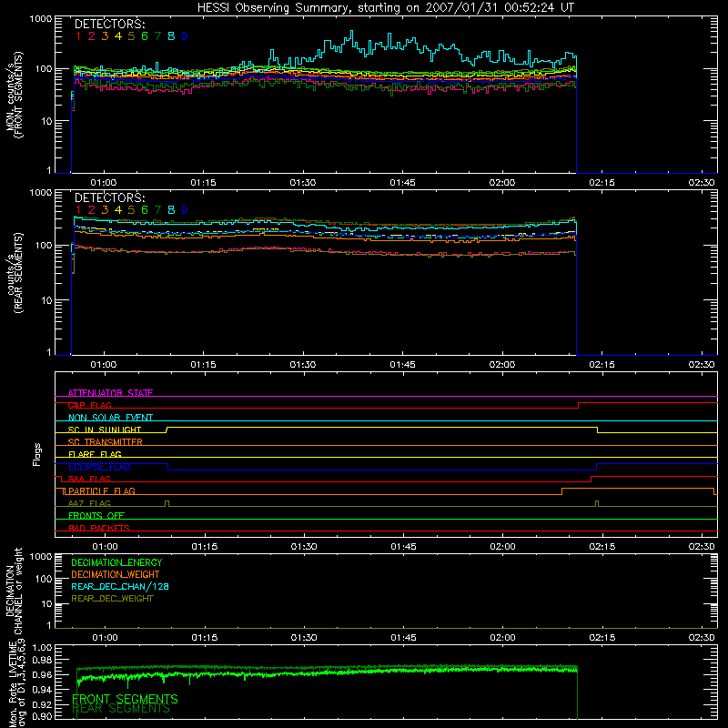Image resolution: width=728 pixels, height=728 pixels.
Task: Click 01:00 tick under Flags panel
Action: coord(105,547)
